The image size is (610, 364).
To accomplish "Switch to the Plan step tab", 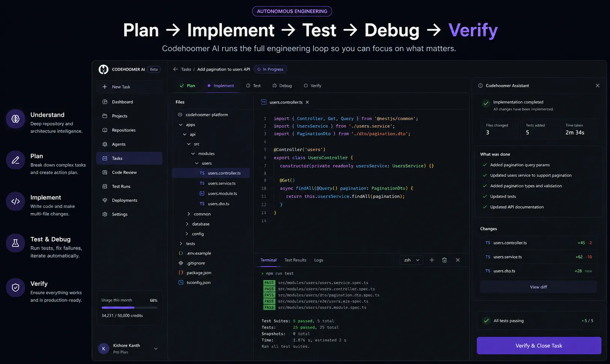I will point(187,86).
